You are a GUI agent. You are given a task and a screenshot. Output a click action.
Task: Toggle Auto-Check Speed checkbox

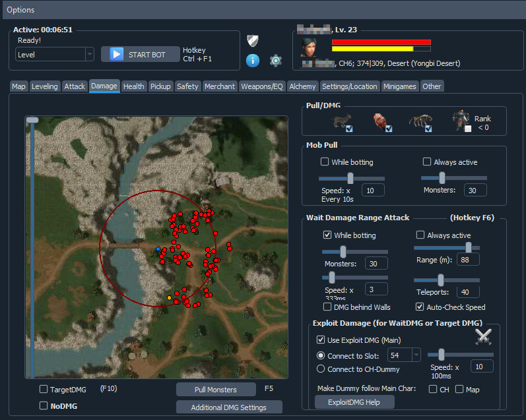coord(419,307)
